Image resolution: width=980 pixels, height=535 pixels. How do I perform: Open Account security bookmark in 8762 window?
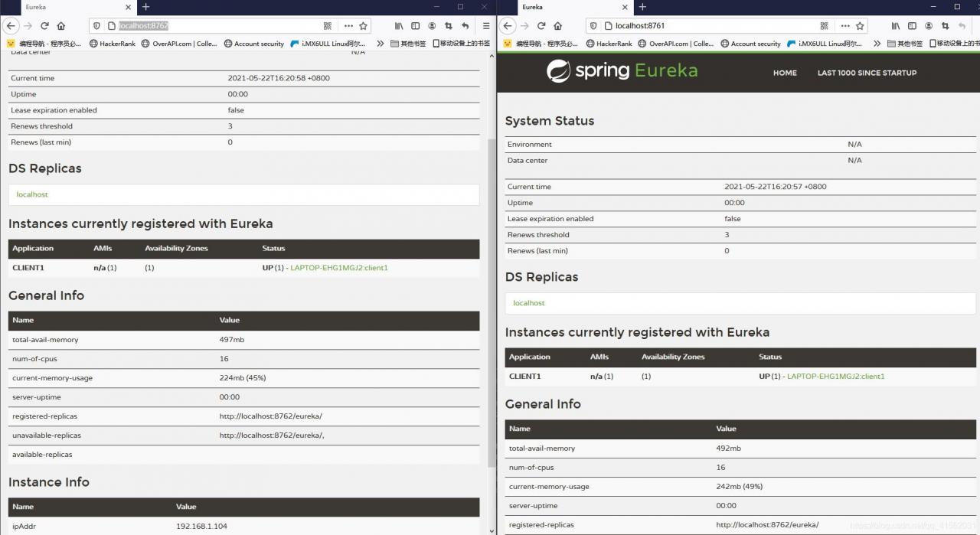point(254,44)
